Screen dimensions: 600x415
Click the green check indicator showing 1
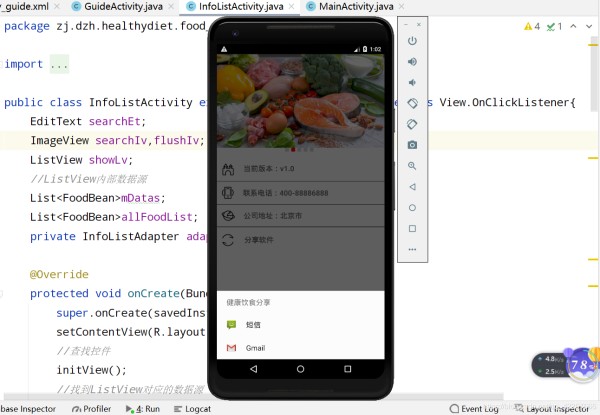[x=554, y=26]
